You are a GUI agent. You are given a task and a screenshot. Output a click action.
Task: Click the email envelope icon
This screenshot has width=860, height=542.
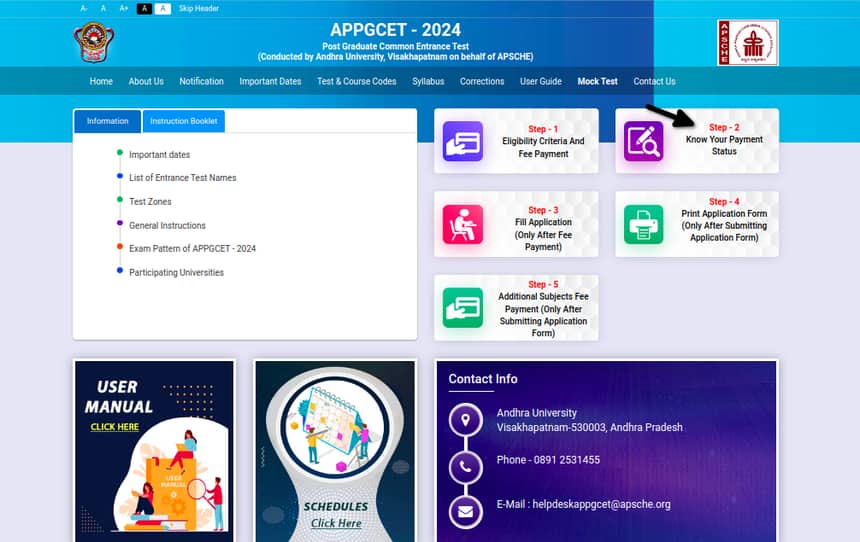pyautogui.click(x=465, y=511)
